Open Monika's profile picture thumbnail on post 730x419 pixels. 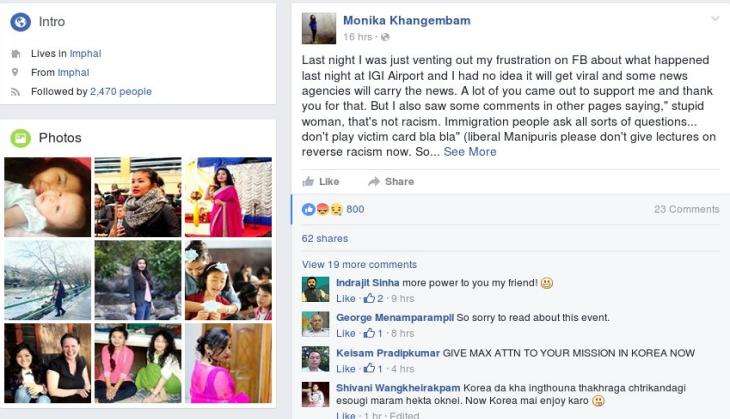tap(318, 28)
